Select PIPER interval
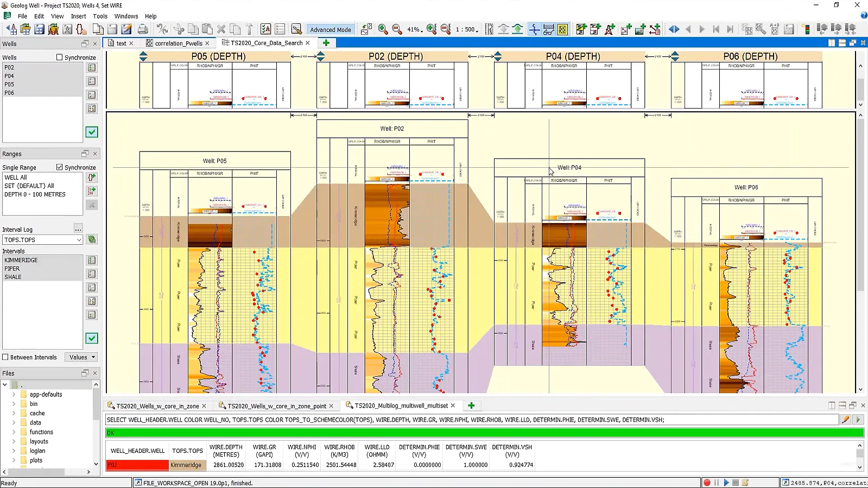Screen dimensions: 868x488 pyautogui.click(x=43, y=269)
